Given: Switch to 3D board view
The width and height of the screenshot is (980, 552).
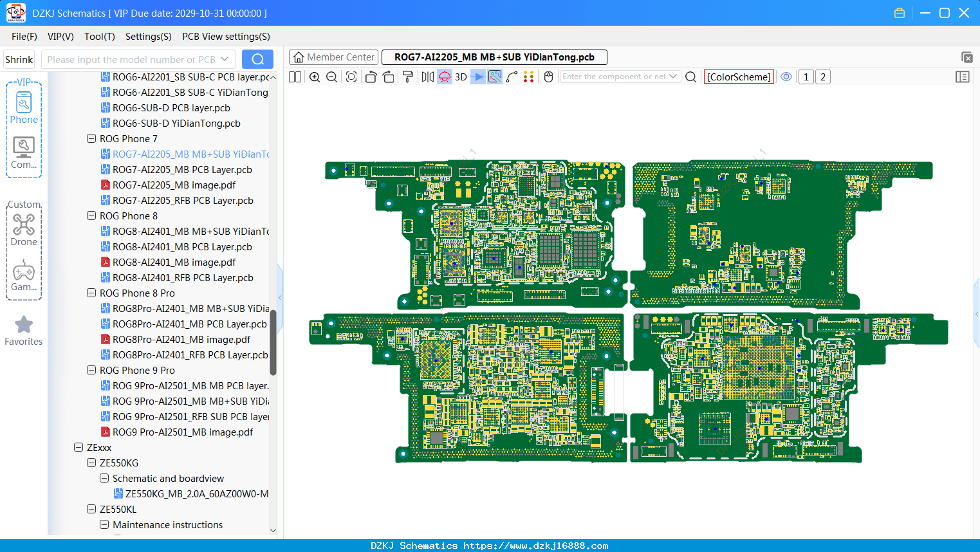Looking at the screenshot, I should (461, 77).
